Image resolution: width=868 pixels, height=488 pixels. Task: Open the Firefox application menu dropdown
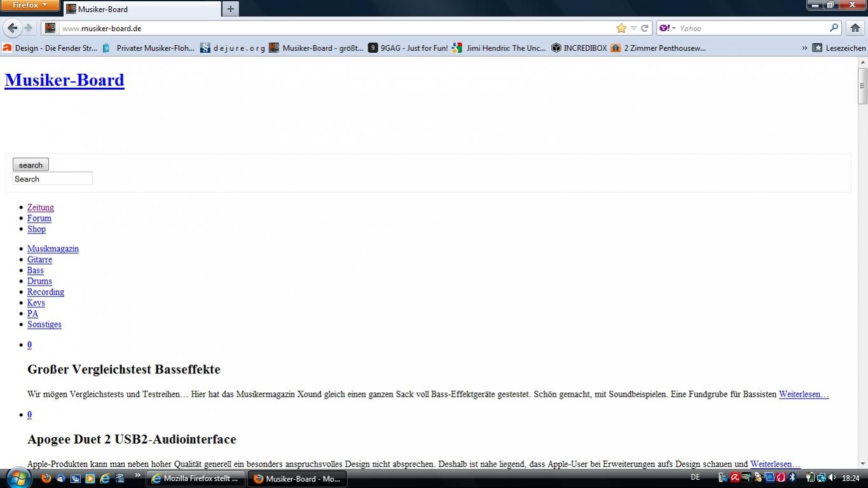tap(30, 5)
